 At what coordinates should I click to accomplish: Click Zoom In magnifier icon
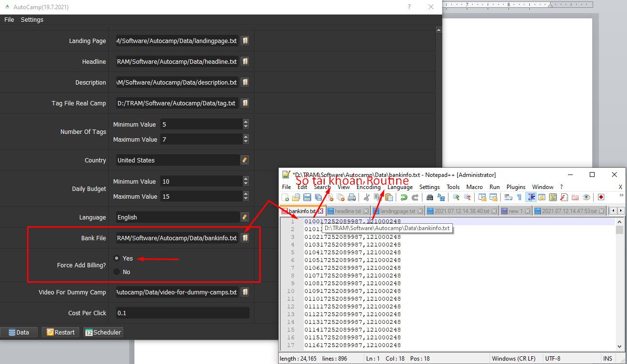pos(456,197)
